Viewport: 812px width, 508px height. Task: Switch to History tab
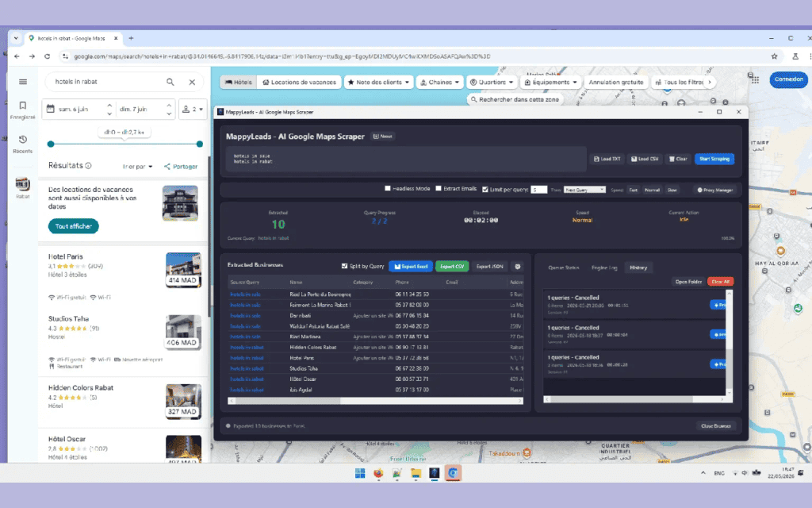coord(638,267)
